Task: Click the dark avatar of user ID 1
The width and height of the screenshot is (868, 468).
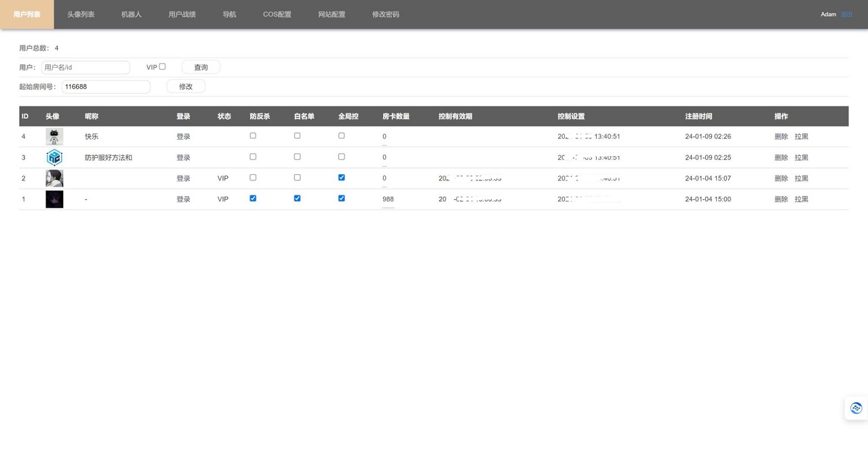Action: (x=54, y=199)
